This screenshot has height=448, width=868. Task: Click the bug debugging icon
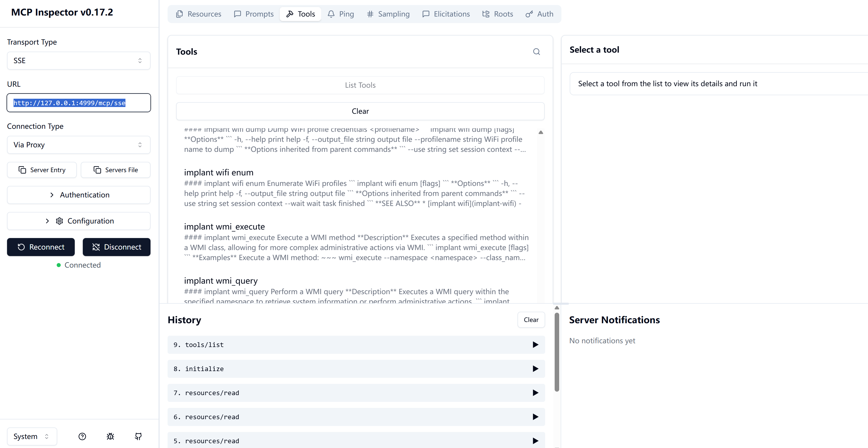pos(110,436)
